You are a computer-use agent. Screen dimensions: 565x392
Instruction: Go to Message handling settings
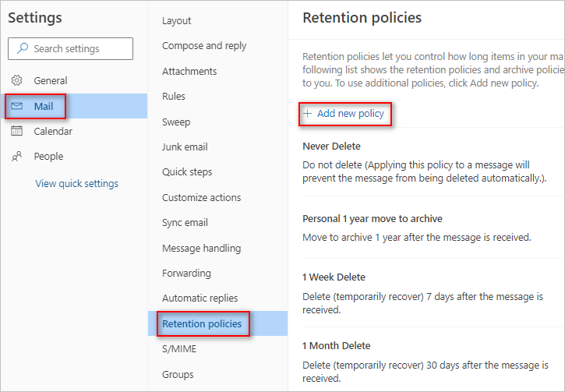pyautogui.click(x=201, y=248)
